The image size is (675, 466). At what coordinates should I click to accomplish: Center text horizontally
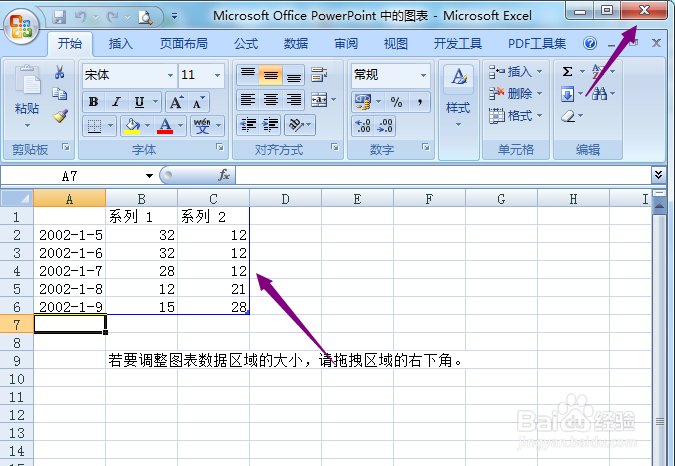[271, 100]
